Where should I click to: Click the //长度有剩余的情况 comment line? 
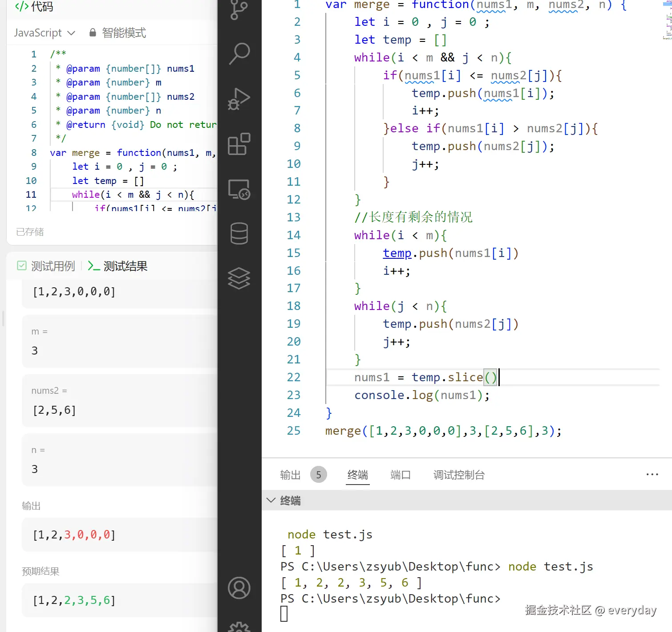[x=413, y=217]
